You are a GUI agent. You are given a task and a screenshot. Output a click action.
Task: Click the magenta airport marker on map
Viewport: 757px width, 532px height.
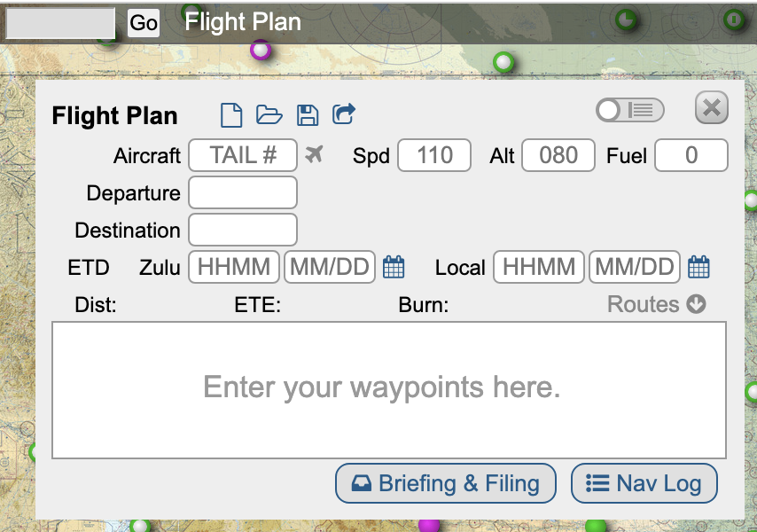[x=260, y=50]
